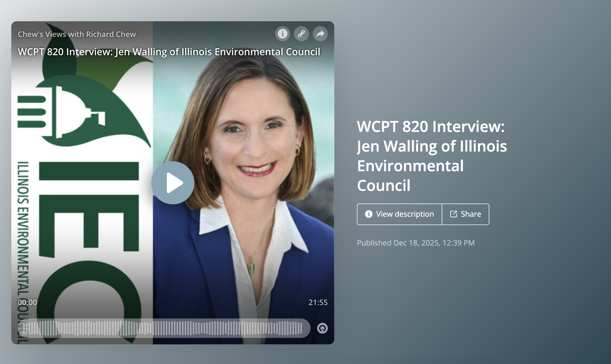Screen dimensions: 611x364
Task: Click the 00:00 elapsed time label
Action: [27, 302]
